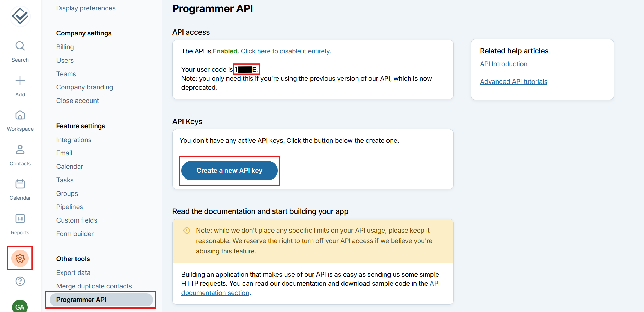Open Advanced API tutorials article
Screen dimensions: 644x312
tap(513, 82)
